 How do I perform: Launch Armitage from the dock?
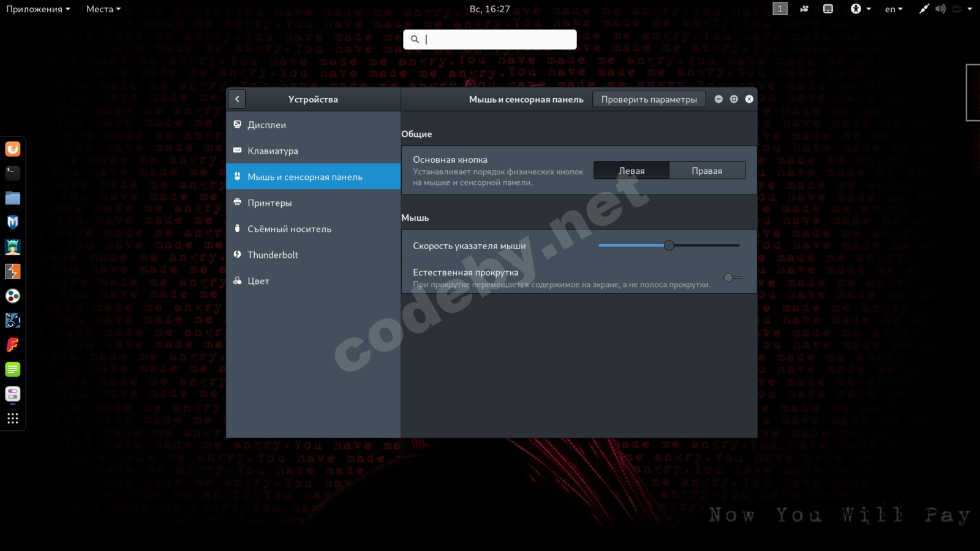(13, 247)
